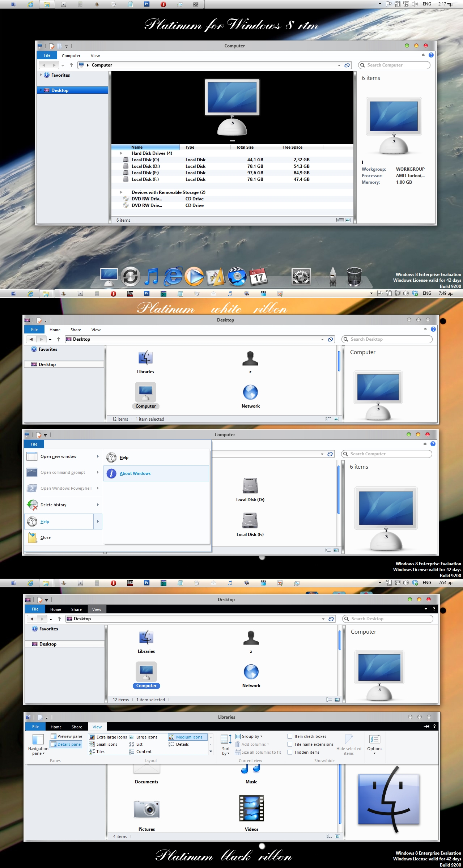Open Home tab in Libraries window

(56, 727)
